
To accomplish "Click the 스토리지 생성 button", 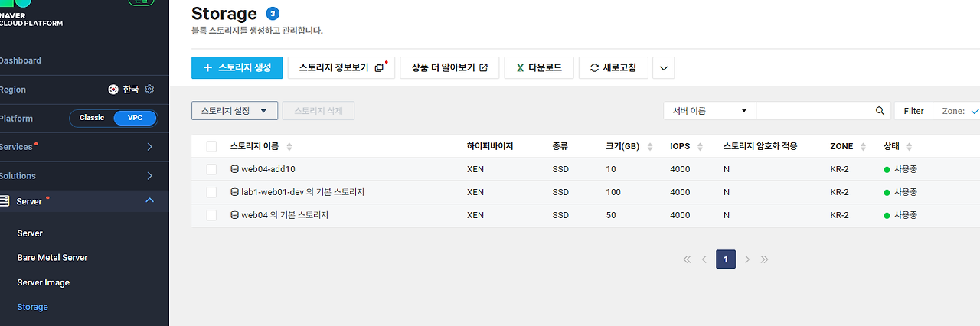I will pyautogui.click(x=237, y=67).
